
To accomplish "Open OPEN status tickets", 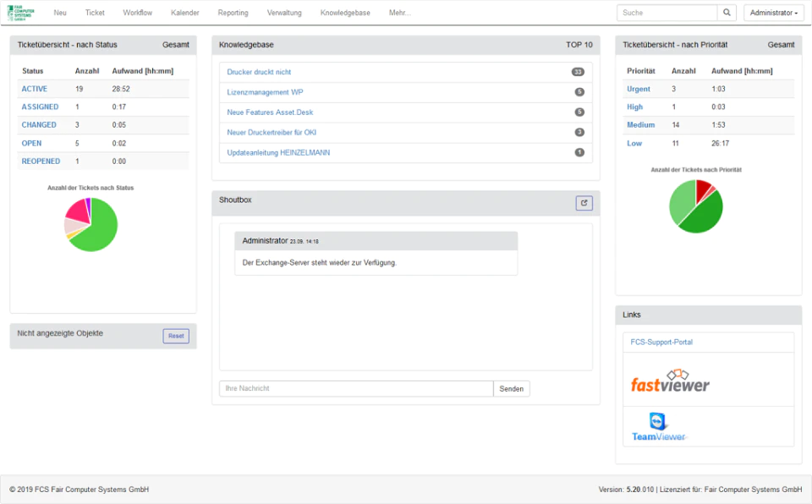I will click(31, 143).
